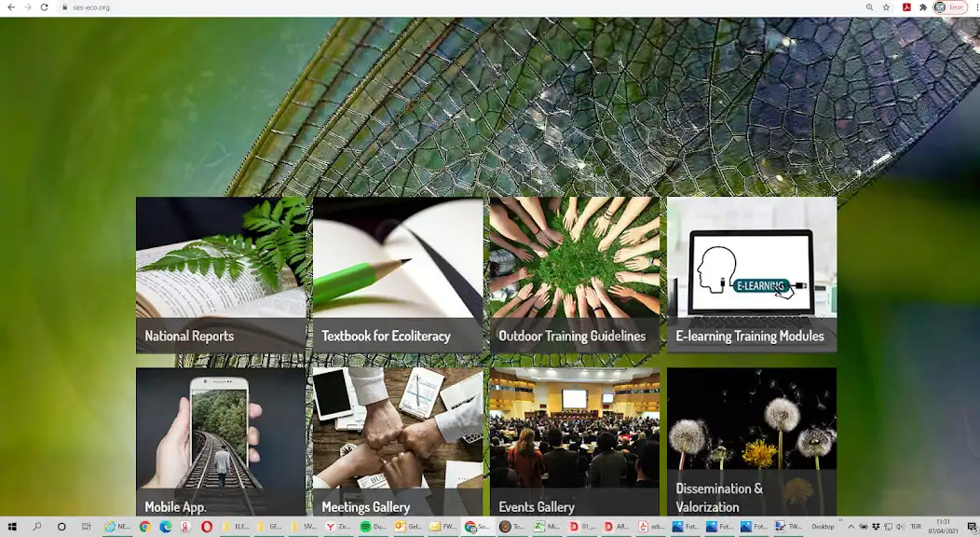Click the browser back arrow

coord(10,7)
